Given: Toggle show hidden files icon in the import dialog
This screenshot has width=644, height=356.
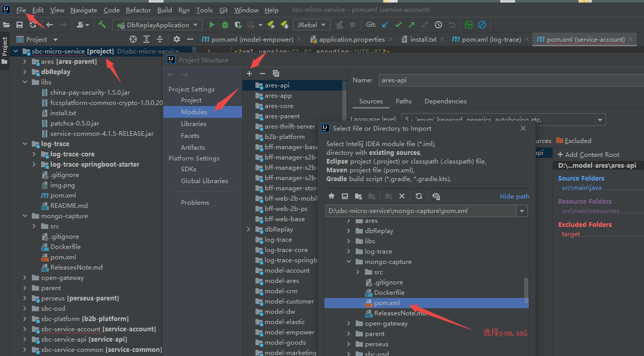Looking at the screenshot, I should pyautogui.click(x=436, y=196).
